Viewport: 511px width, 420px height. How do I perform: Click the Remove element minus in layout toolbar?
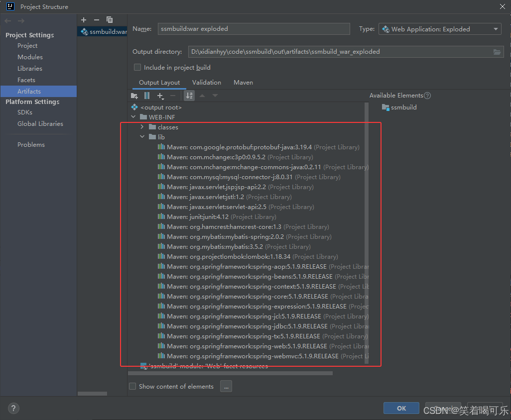click(173, 96)
